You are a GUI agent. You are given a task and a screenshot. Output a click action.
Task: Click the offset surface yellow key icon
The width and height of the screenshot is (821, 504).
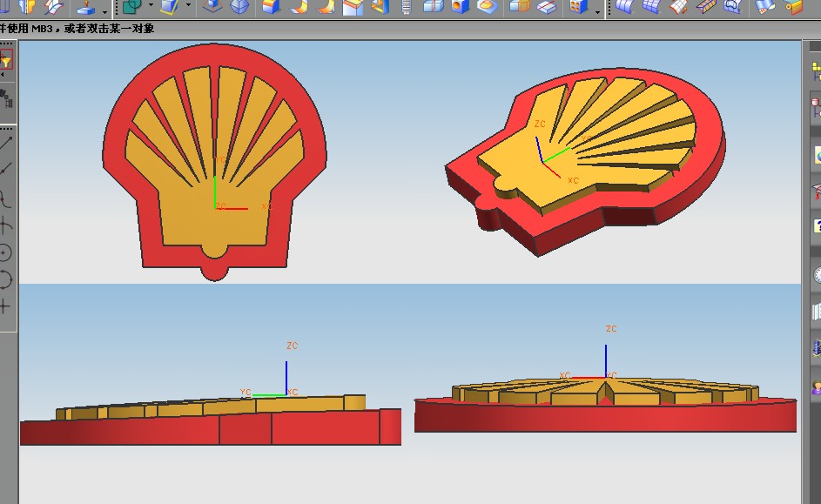click(794, 6)
